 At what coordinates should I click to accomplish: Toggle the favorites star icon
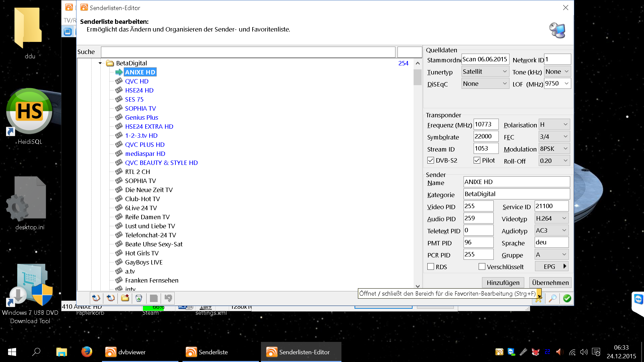point(538,298)
